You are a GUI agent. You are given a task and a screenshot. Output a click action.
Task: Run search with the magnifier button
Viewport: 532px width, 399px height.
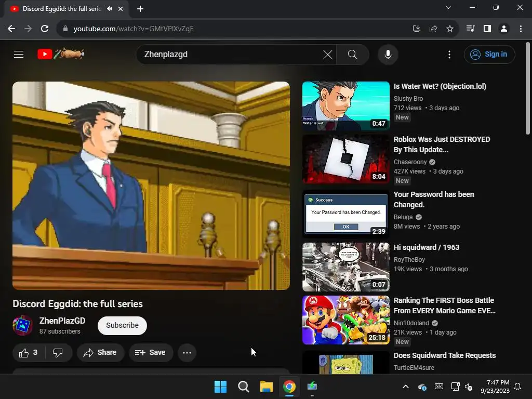[353, 54]
